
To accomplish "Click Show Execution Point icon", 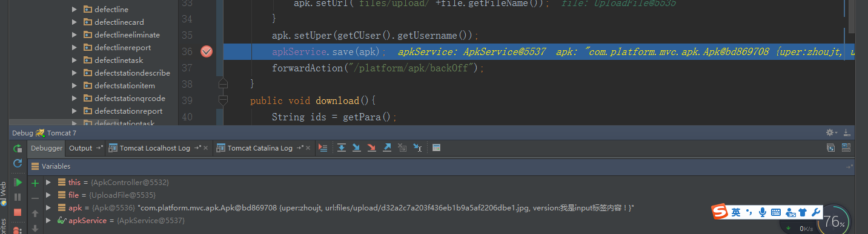I will coord(322,148).
